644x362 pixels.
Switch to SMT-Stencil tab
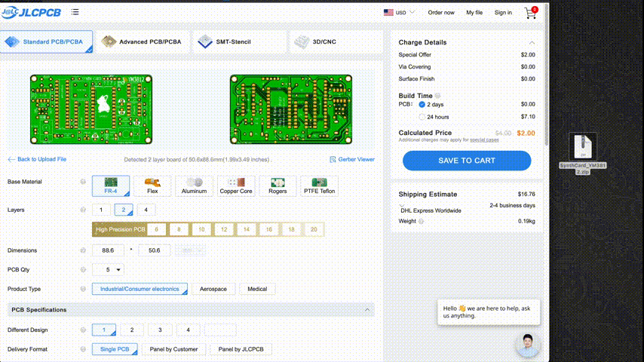click(x=238, y=42)
